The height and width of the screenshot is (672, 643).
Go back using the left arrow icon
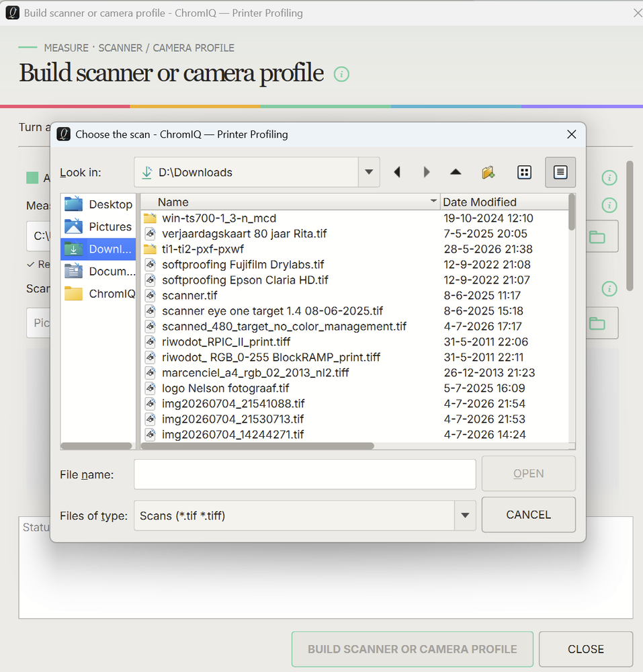(397, 172)
